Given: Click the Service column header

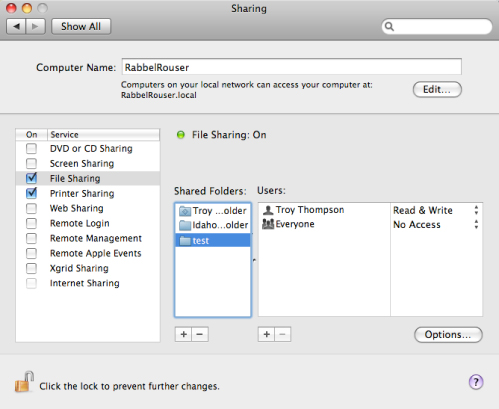Looking at the screenshot, I should [x=103, y=135].
